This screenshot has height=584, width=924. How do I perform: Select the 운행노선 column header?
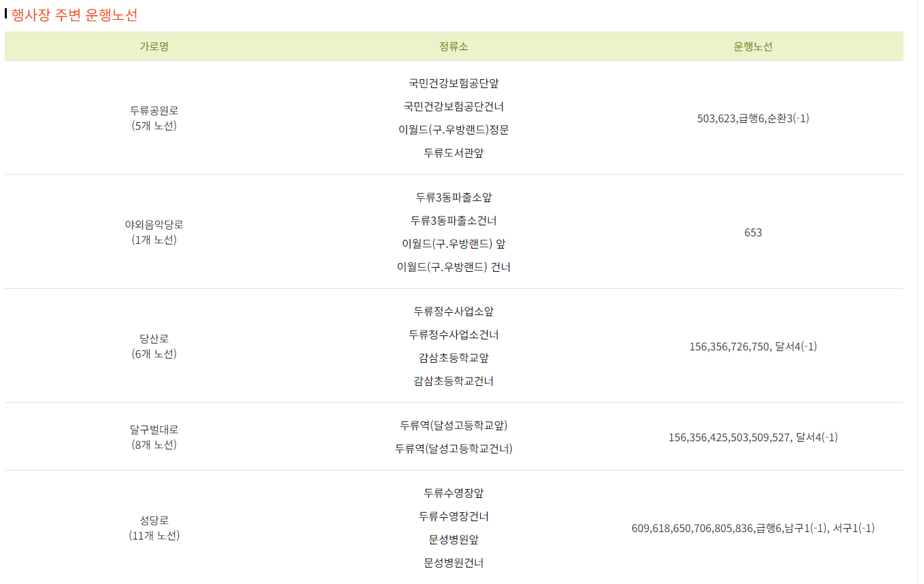(753, 46)
